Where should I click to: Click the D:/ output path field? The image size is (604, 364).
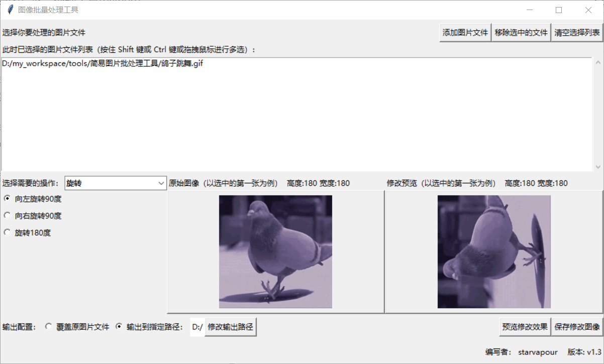(196, 326)
